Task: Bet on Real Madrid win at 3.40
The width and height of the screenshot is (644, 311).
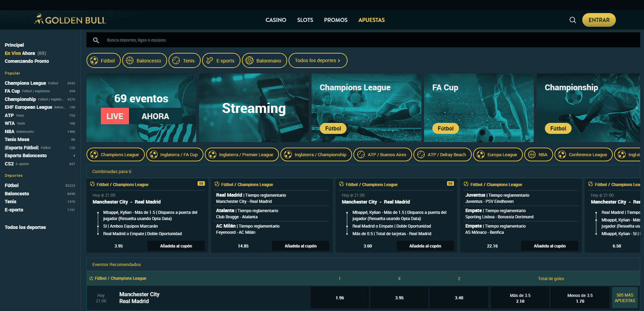Action: click(459, 298)
